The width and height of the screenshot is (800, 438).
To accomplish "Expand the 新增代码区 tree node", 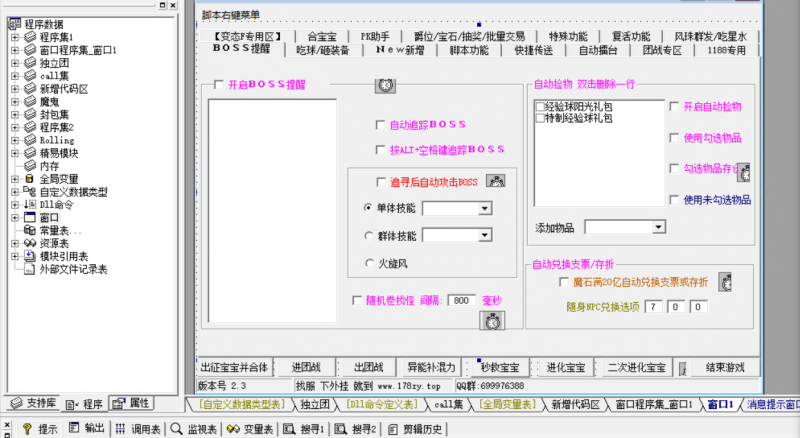I will pos(15,89).
